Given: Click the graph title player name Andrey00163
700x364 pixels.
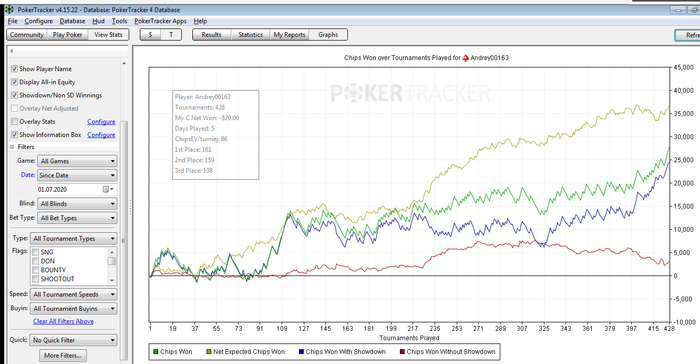Looking at the screenshot, I should click(489, 58).
